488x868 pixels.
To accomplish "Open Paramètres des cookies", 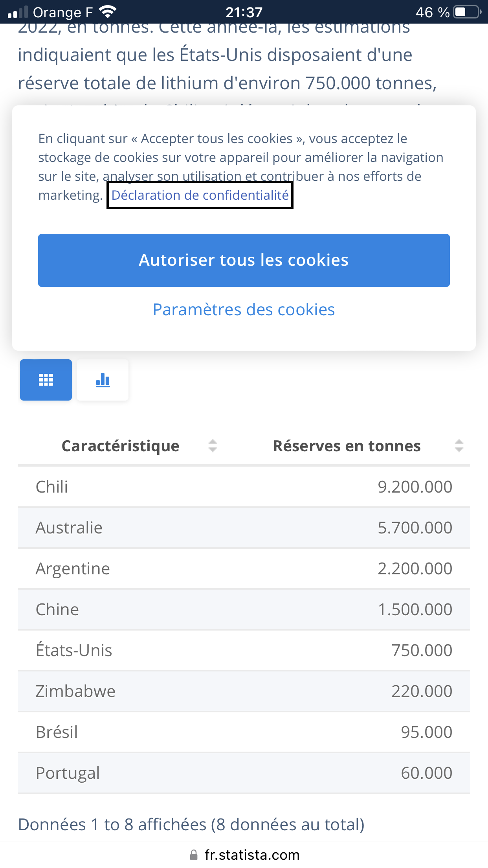I will [244, 310].
